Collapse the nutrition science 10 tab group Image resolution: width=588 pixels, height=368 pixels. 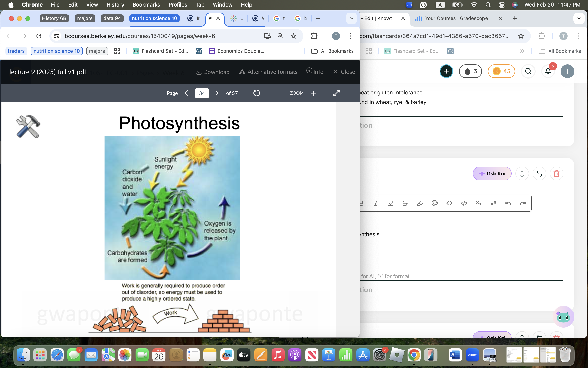coord(154,18)
